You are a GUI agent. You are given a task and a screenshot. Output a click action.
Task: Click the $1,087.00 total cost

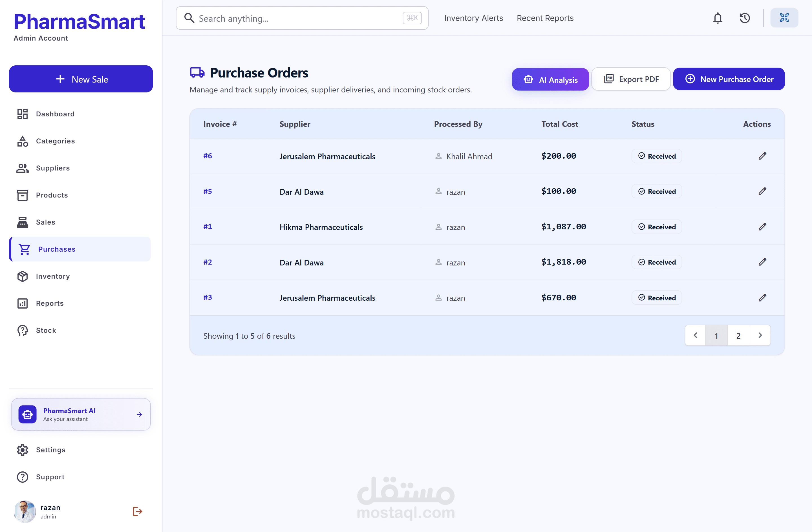coord(564,227)
